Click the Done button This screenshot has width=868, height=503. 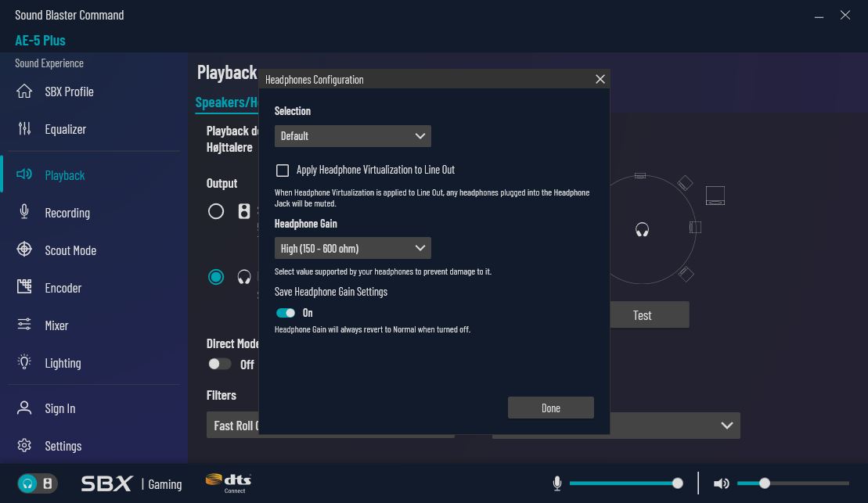pyautogui.click(x=551, y=408)
